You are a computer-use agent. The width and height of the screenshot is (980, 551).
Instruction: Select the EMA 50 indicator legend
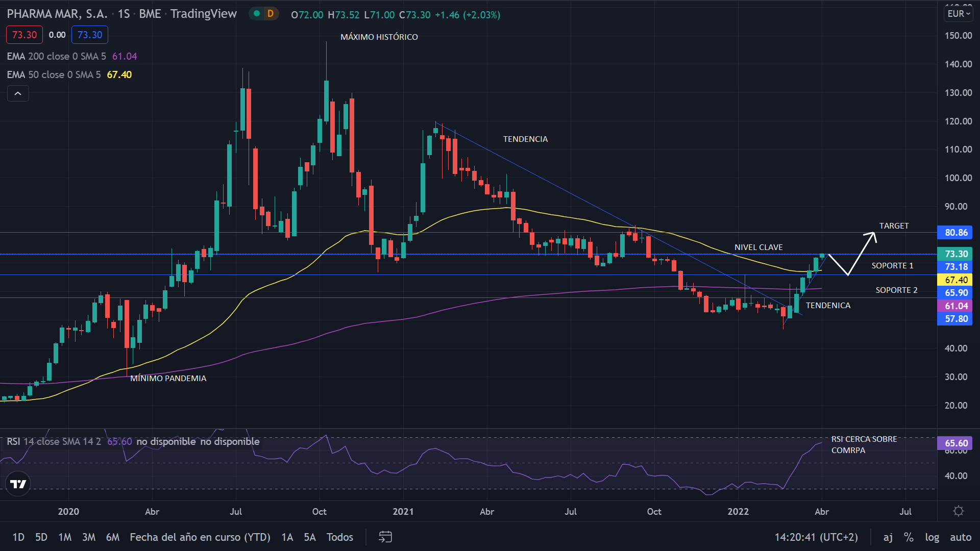(54, 74)
